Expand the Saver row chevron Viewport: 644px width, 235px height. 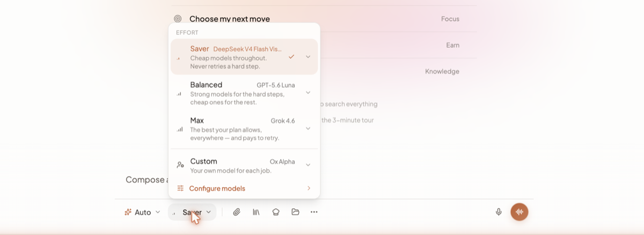pyautogui.click(x=308, y=56)
